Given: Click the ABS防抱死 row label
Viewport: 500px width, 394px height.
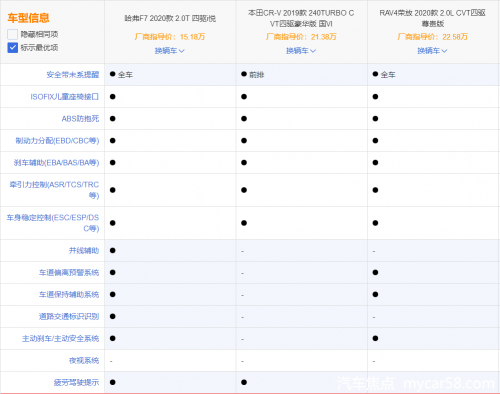Looking at the screenshot, I should (80, 119).
